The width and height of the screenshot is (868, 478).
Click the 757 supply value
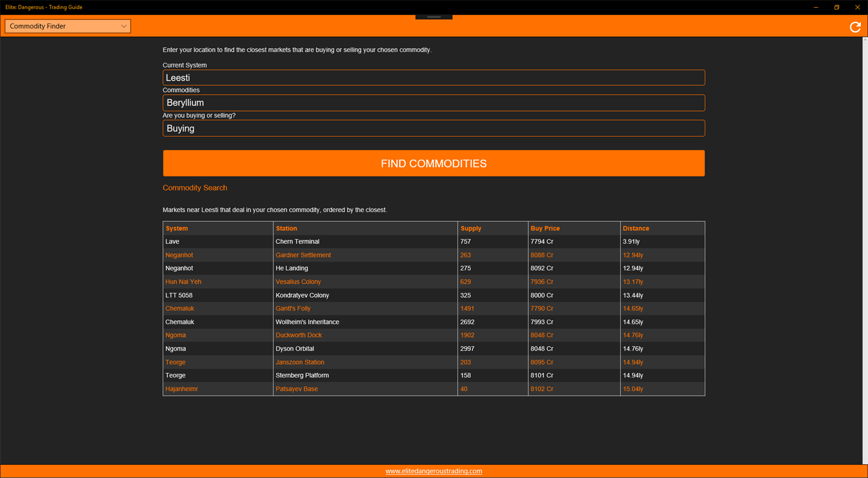coord(465,242)
